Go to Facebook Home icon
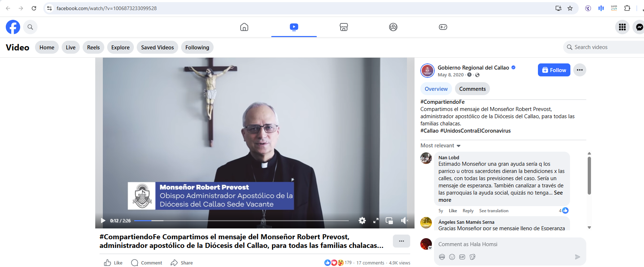The image size is (644, 267). pos(244,27)
